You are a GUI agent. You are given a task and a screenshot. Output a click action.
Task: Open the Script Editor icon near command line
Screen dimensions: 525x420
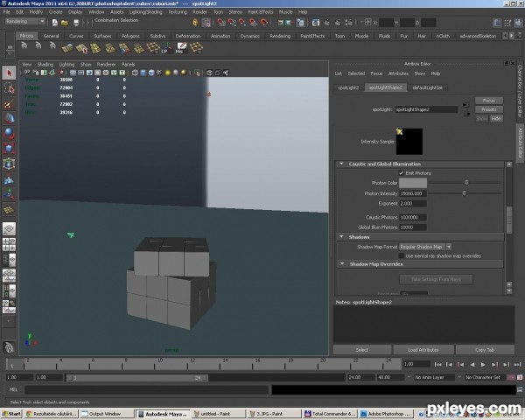click(520, 389)
